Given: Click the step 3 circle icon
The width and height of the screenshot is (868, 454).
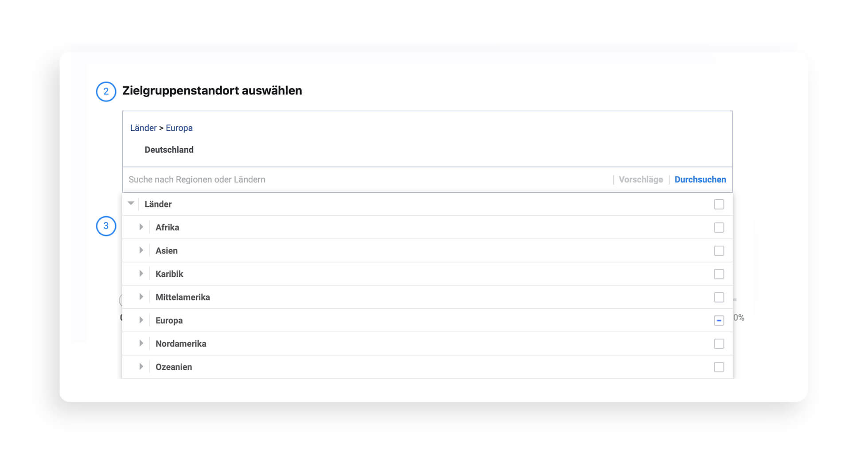Looking at the screenshot, I should [x=106, y=226].
